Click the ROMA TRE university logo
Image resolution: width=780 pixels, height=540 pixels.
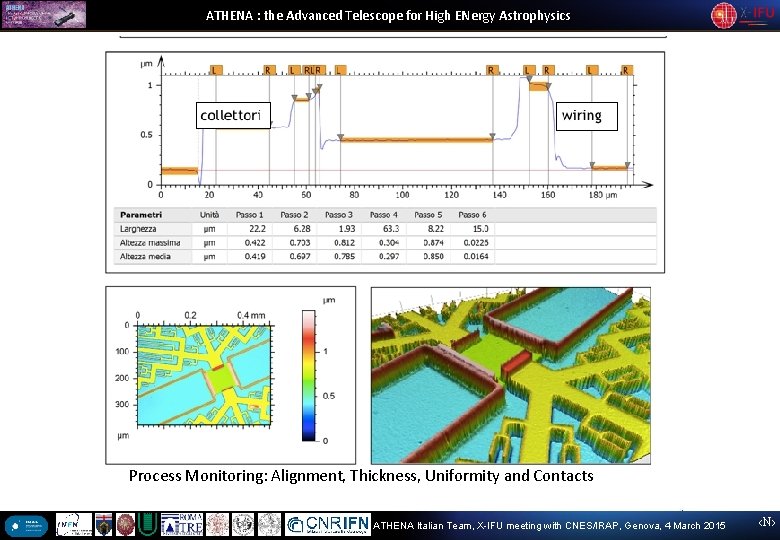[x=182, y=525]
